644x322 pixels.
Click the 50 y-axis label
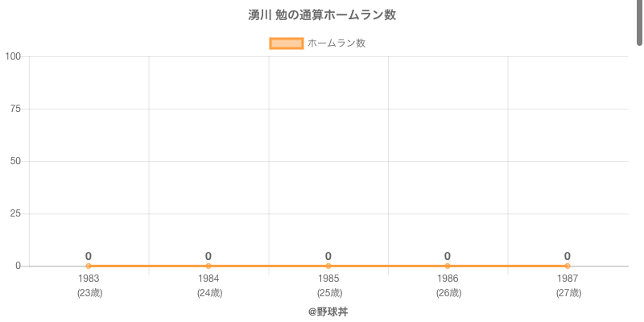(x=15, y=161)
